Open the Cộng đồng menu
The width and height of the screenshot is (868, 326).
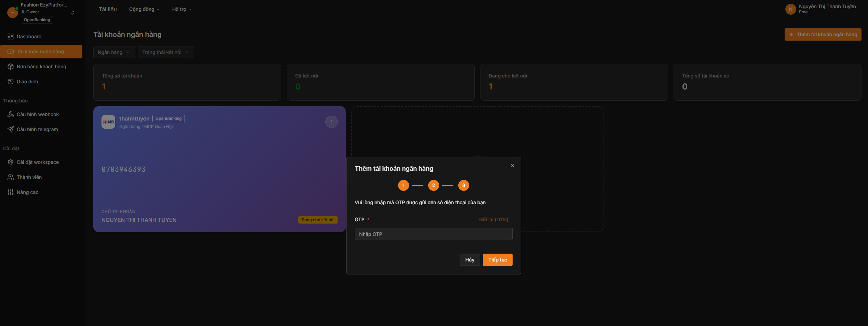(144, 9)
